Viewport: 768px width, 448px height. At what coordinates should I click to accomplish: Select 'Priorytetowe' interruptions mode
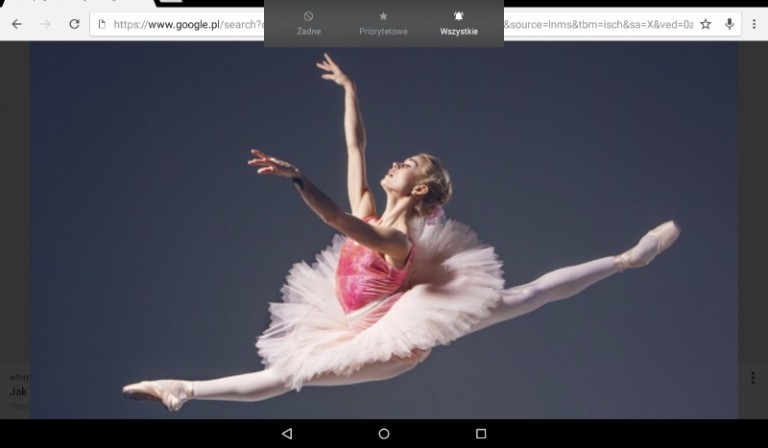(383, 24)
